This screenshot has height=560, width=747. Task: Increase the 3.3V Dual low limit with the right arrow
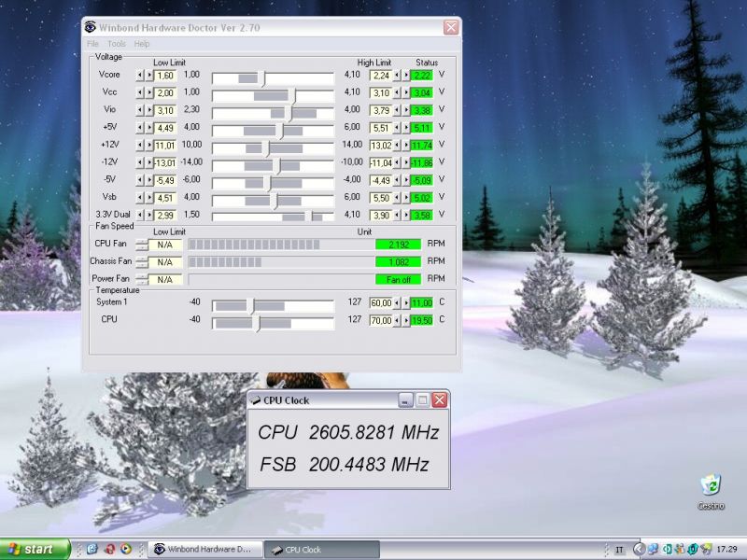pyautogui.click(x=149, y=216)
